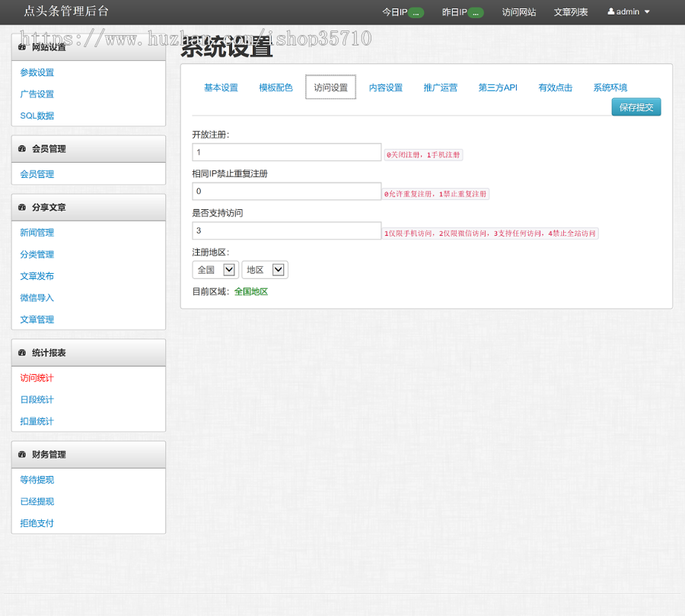Click the icon beside 统计报表 header
This screenshot has width=685, height=616.
(22, 353)
